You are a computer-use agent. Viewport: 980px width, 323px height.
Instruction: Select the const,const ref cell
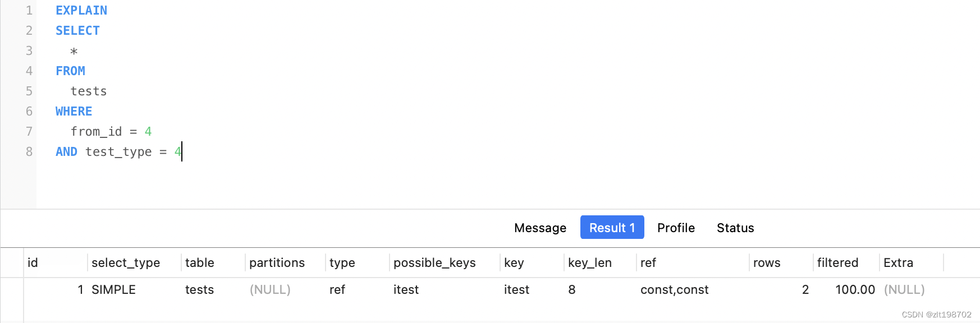[674, 289]
